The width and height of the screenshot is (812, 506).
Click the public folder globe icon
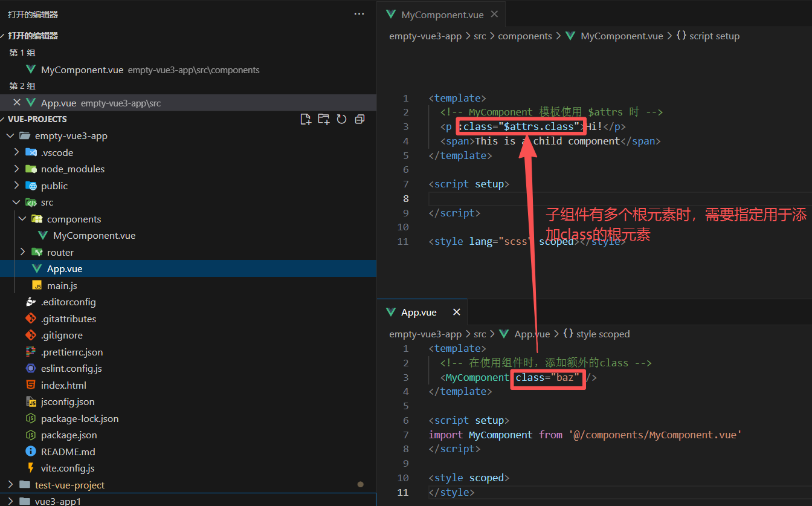point(31,186)
